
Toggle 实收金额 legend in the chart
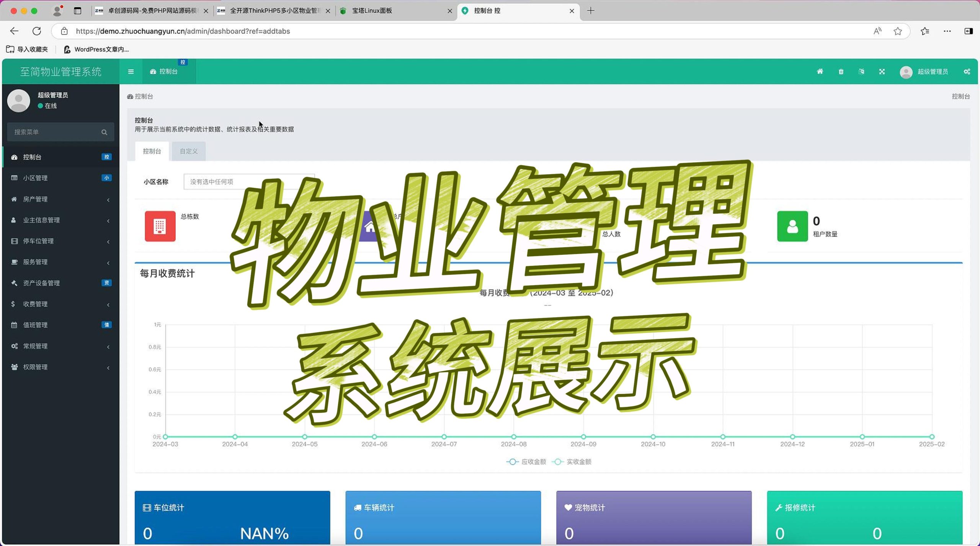[x=572, y=462]
